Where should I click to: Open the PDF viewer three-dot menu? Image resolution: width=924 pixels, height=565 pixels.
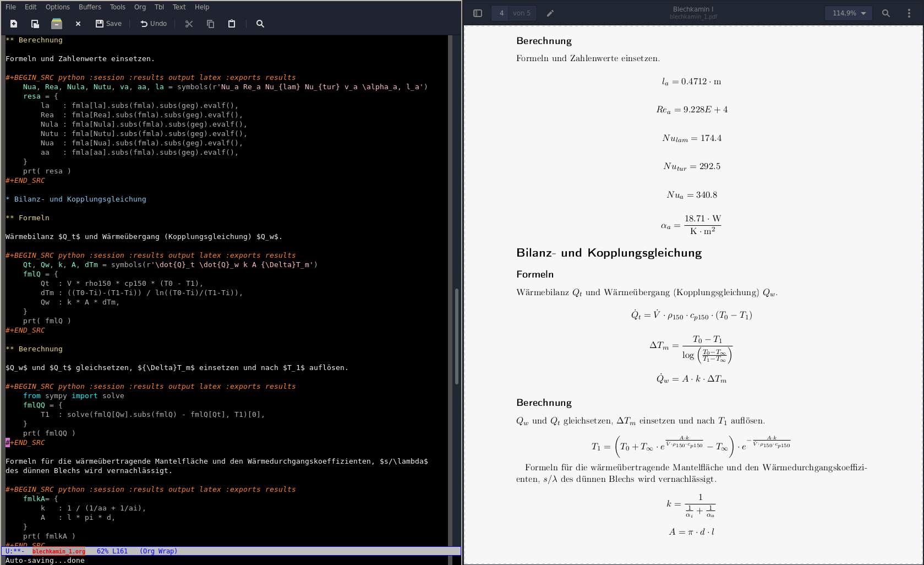click(x=909, y=13)
